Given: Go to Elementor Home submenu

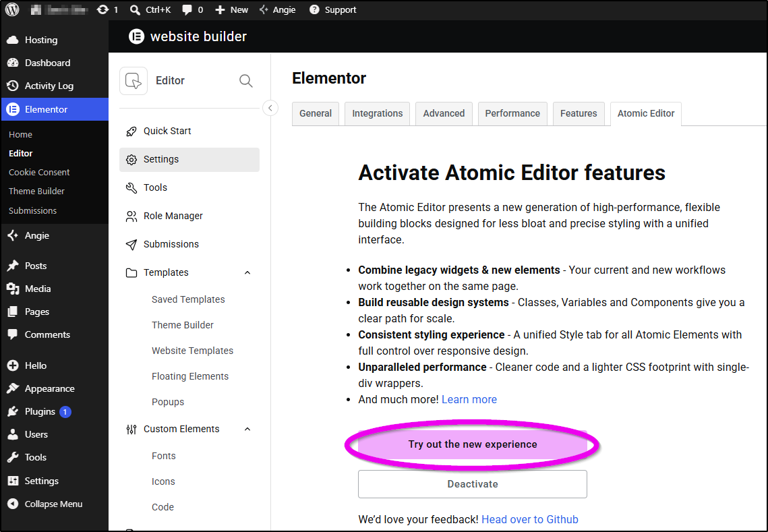Looking at the screenshot, I should click(x=21, y=135).
